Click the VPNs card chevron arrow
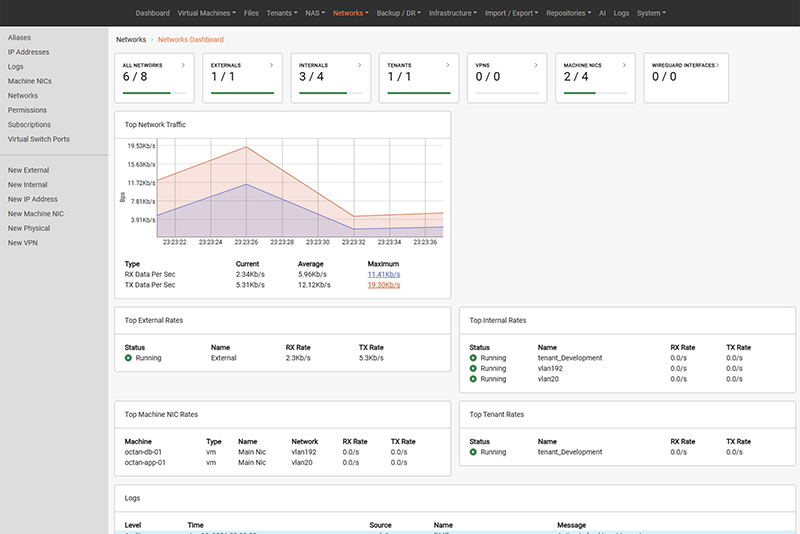The width and height of the screenshot is (800, 534). (536, 65)
